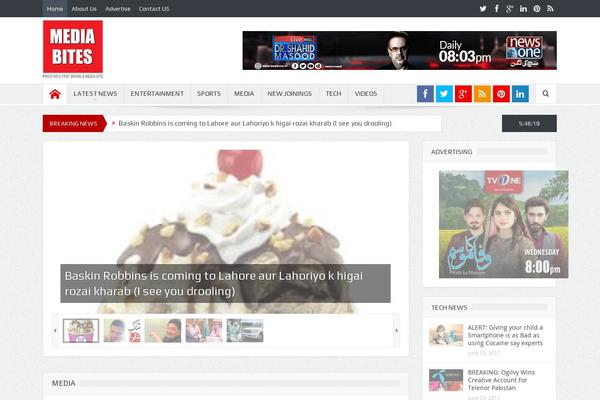Click blue LinkedIn square in navbar
The width and height of the screenshot is (600, 400).
pos(520,94)
